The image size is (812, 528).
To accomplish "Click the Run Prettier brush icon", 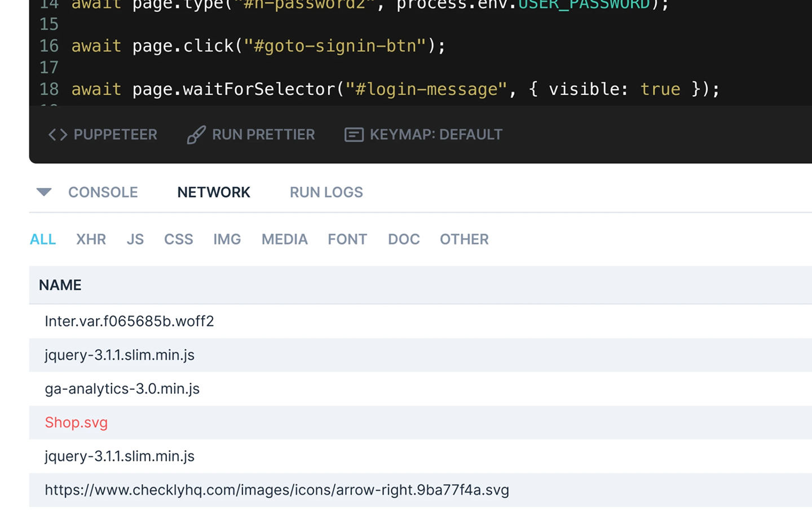I will click(196, 135).
